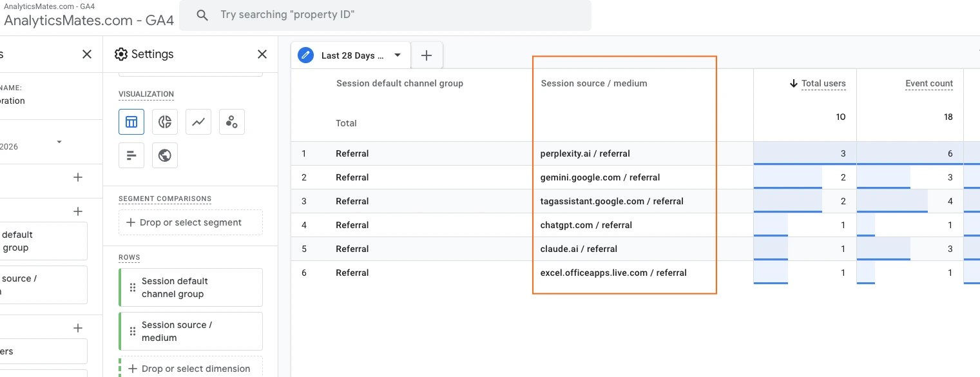
Task: Click the SEGMENT COMPARISONS label
Action: (165, 198)
